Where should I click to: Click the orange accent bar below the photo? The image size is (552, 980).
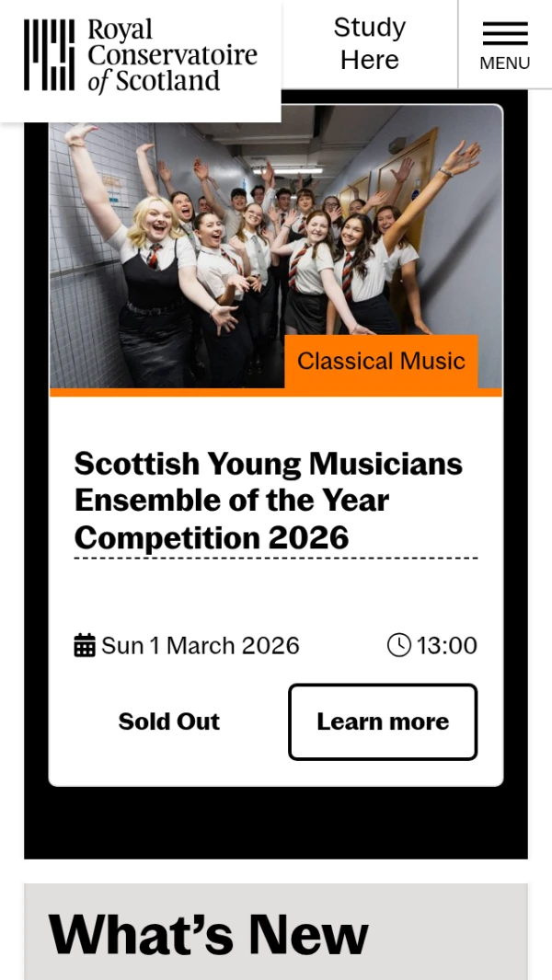(x=166, y=392)
